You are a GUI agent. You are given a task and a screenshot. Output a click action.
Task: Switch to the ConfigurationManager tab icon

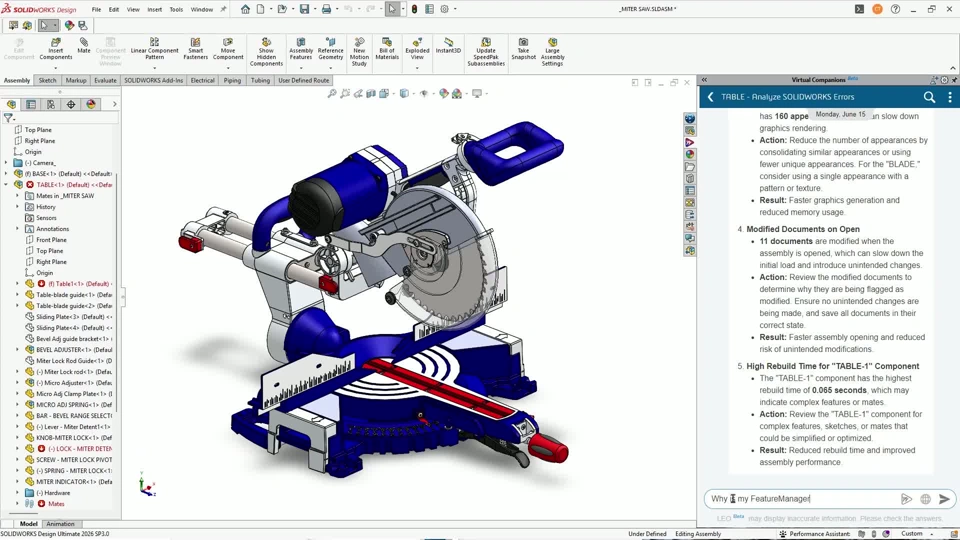(x=51, y=104)
